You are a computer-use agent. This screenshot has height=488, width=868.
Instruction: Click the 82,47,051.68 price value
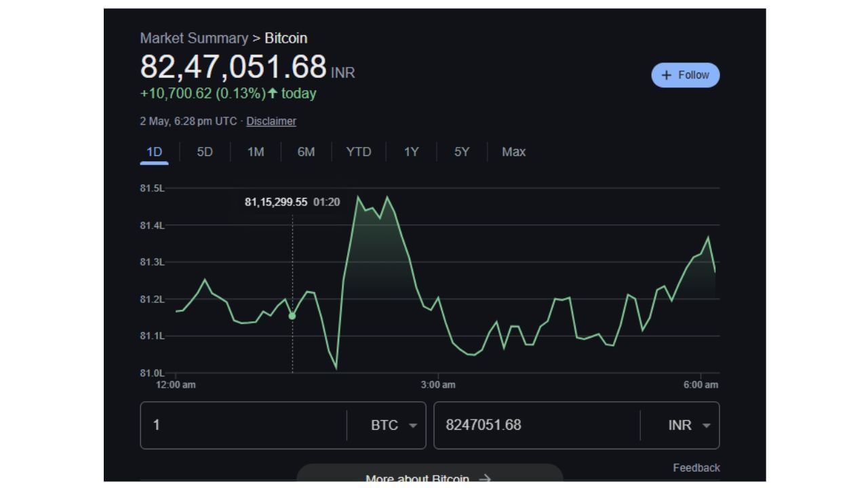tap(233, 67)
